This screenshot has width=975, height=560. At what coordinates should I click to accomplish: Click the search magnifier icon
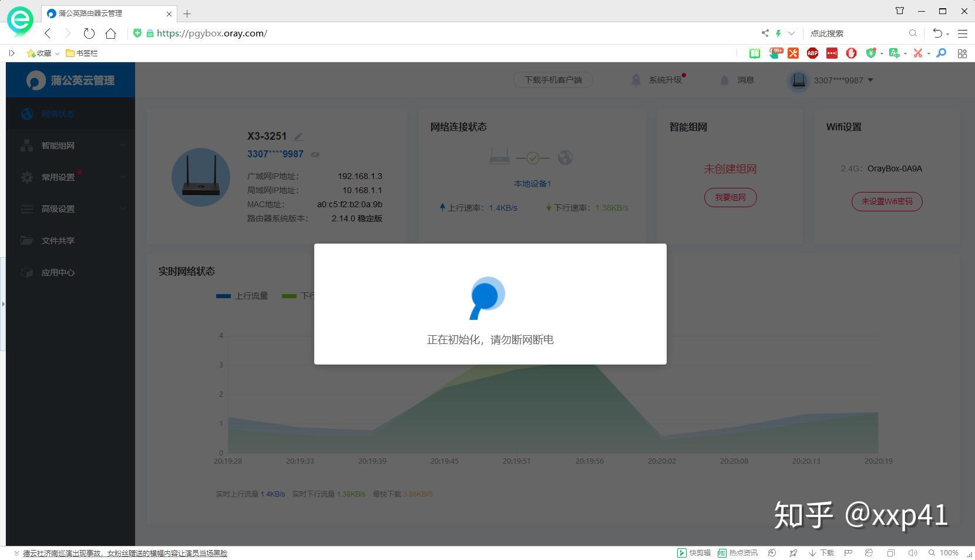[913, 33]
